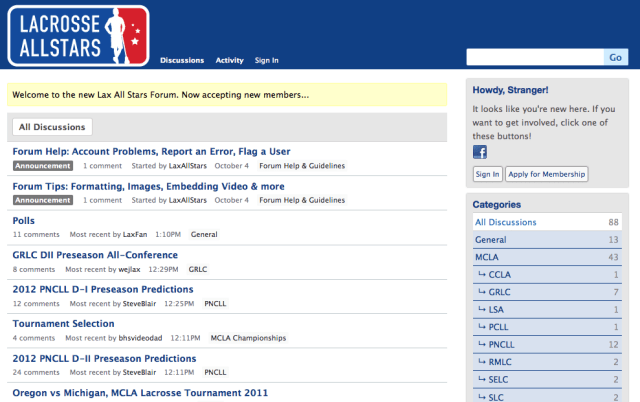Click Sign In in top navigation
The image size is (640, 402).
click(x=267, y=60)
